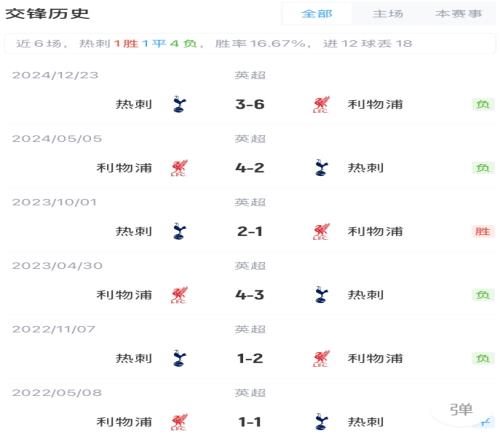Switch to the 主场 tab
The image size is (500, 440).
[388, 14]
